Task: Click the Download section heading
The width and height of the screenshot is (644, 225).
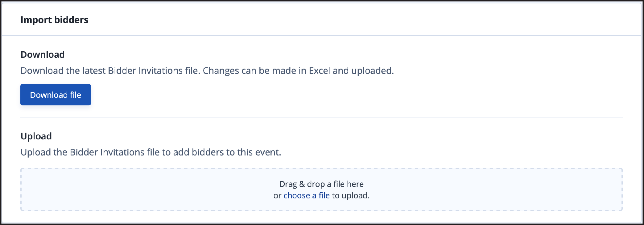Action: point(43,55)
